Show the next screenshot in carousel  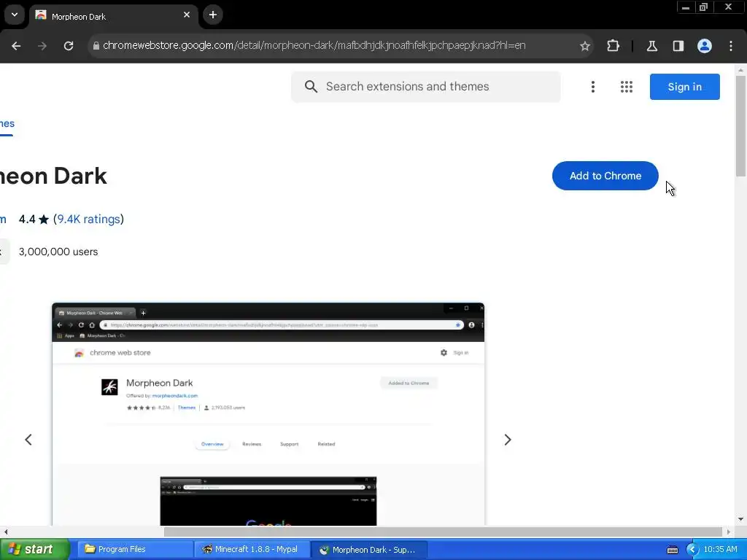click(508, 440)
